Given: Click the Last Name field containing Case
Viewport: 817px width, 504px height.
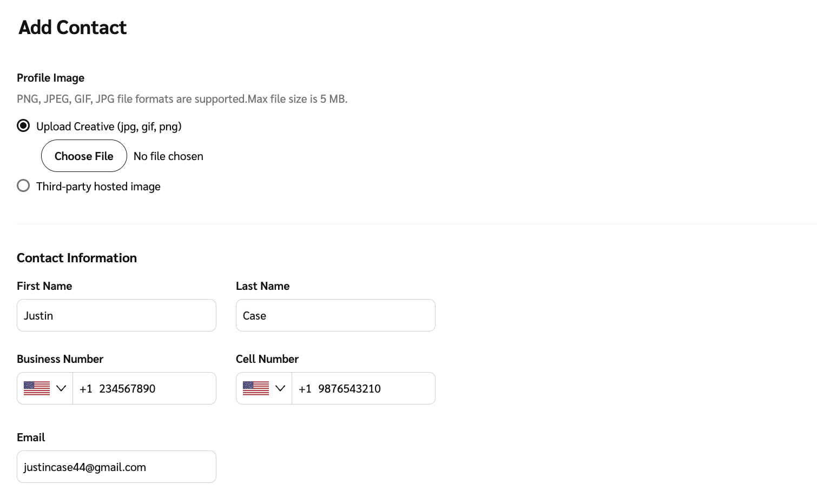Looking at the screenshot, I should pos(335,315).
